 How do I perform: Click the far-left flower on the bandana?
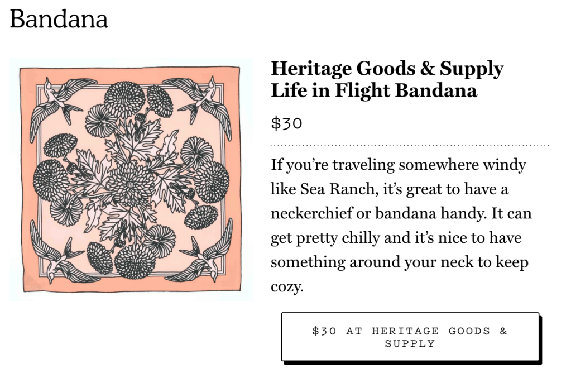tap(50, 179)
